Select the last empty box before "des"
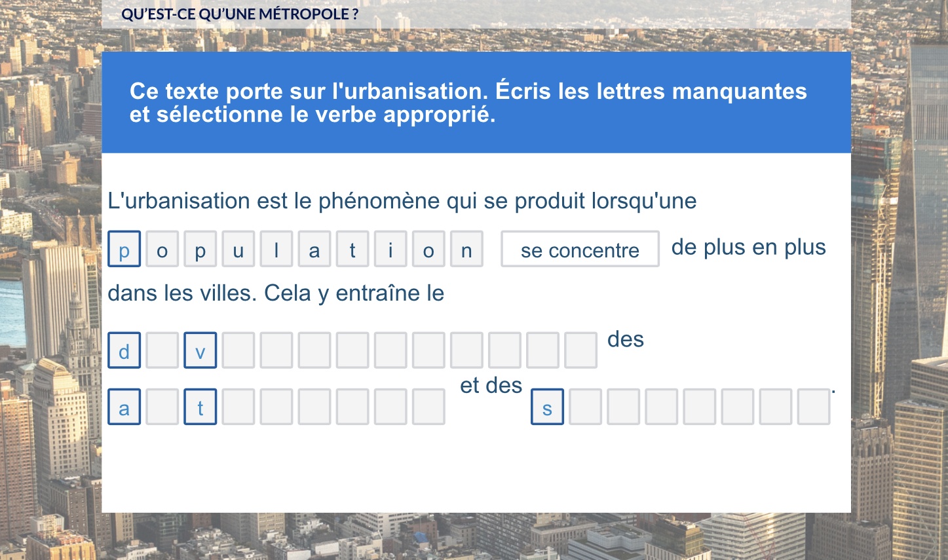The image size is (948, 560). pyautogui.click(x=580, y=351)
